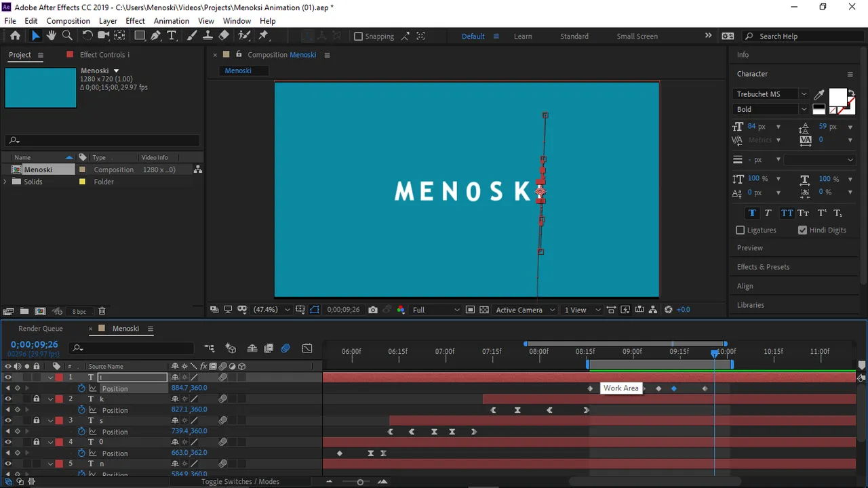
Task: Select the Eraser tool
Action: pyautogui.click(x=224, y=36)
